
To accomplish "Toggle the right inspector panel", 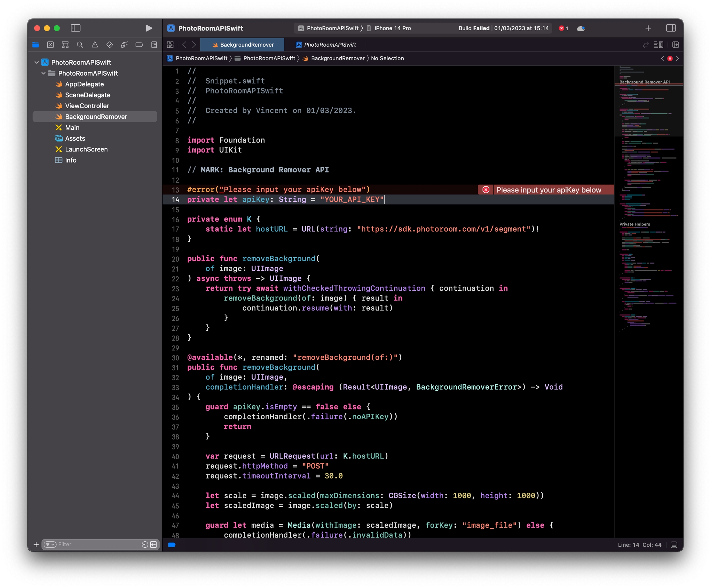I will tap(671, 28).
